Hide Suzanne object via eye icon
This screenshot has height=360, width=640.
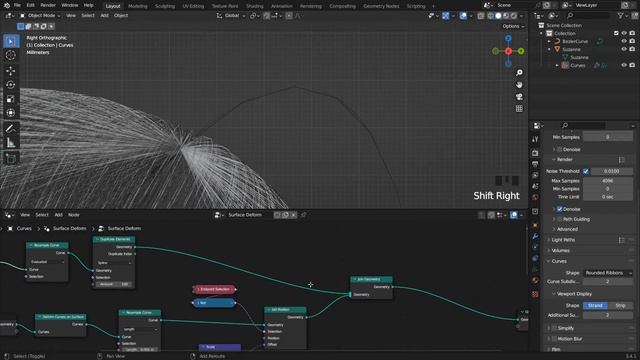pos(624,49)
